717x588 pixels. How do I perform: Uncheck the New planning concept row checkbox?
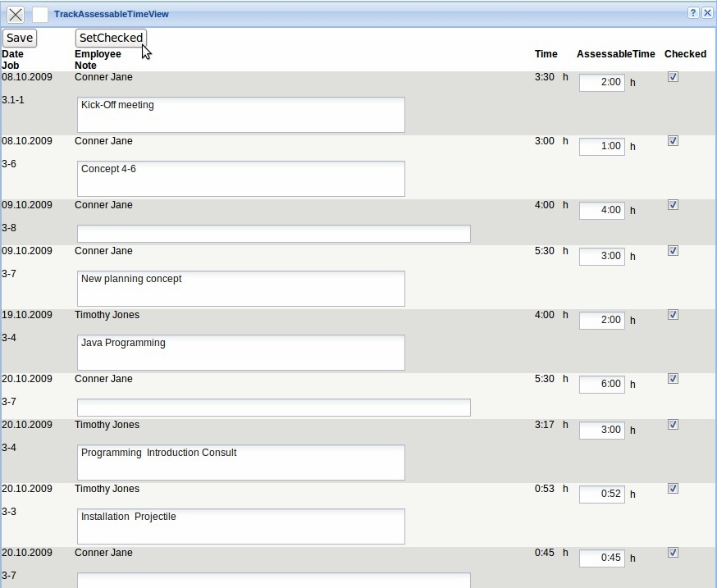pos(674,251)
